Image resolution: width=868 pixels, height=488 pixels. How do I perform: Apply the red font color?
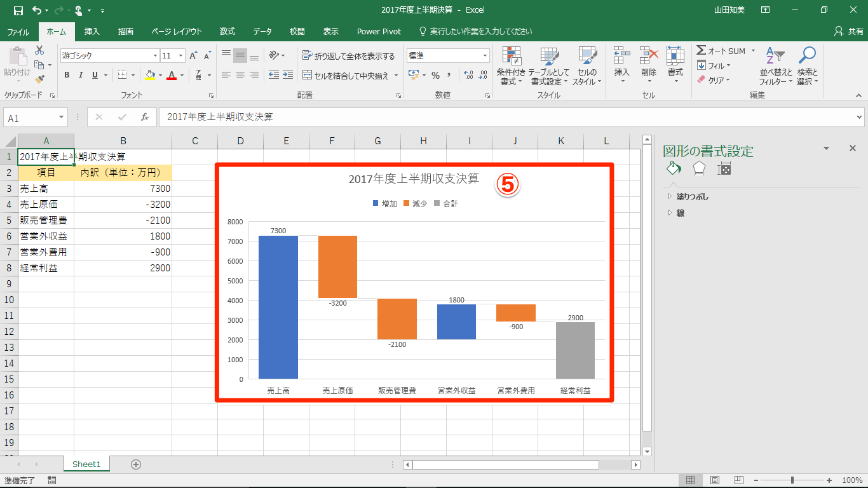tap(171, 75)
